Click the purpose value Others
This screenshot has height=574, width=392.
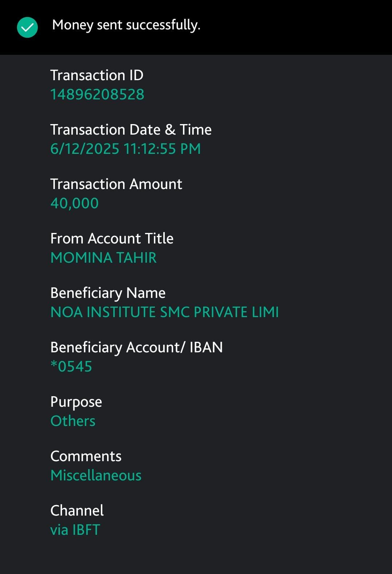(x=73, y=421)
